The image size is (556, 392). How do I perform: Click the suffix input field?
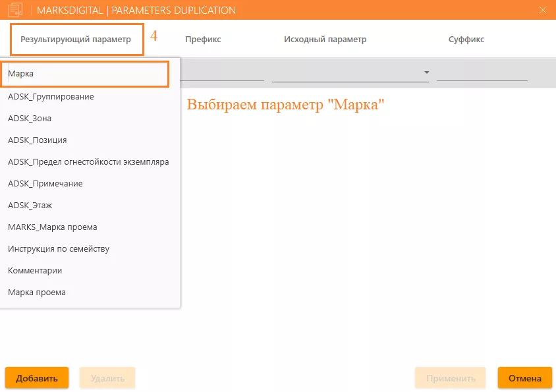[x=482, y=72]
